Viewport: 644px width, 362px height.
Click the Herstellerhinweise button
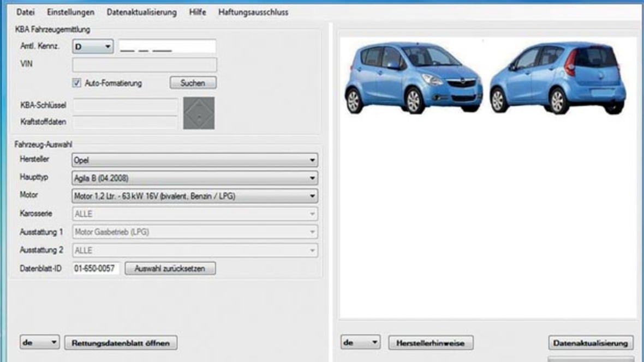pos(431,343)
